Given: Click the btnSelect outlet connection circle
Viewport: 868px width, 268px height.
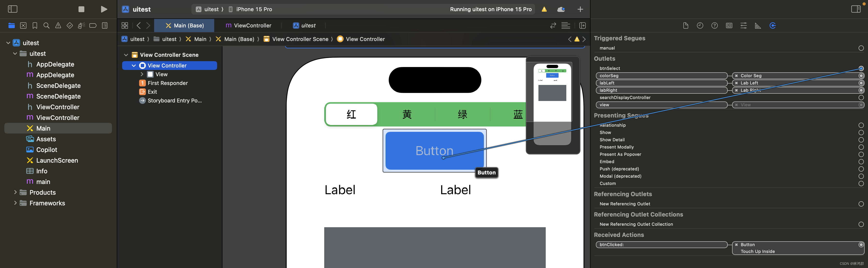Looking at the screenshot, I should pos(861,68).
